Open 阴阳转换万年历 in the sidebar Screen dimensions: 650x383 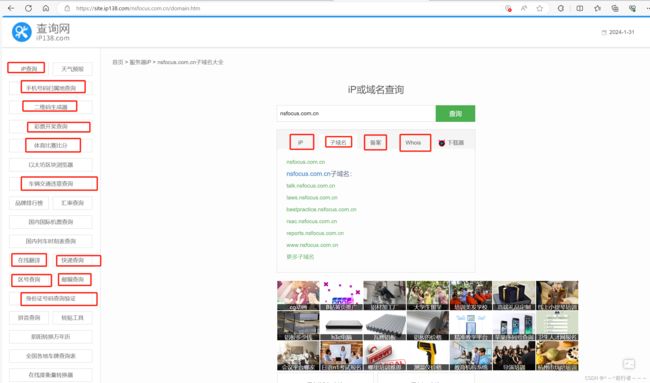(51, 337)
